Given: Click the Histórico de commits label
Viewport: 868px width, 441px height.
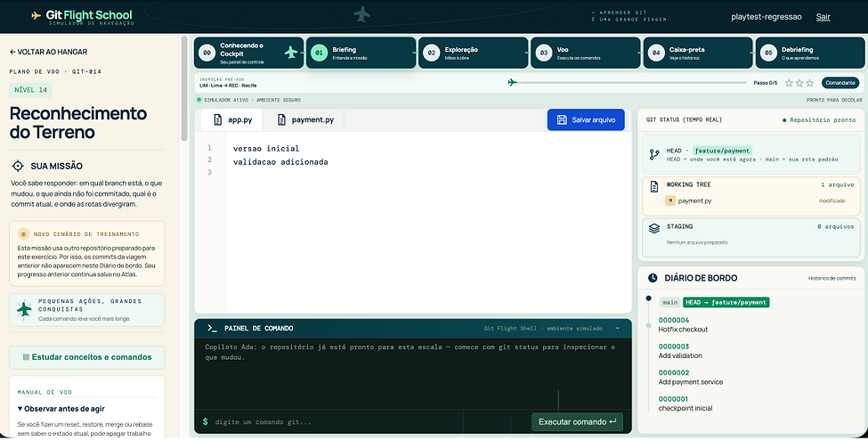Looking at the screenshot, I should (832, 278).
